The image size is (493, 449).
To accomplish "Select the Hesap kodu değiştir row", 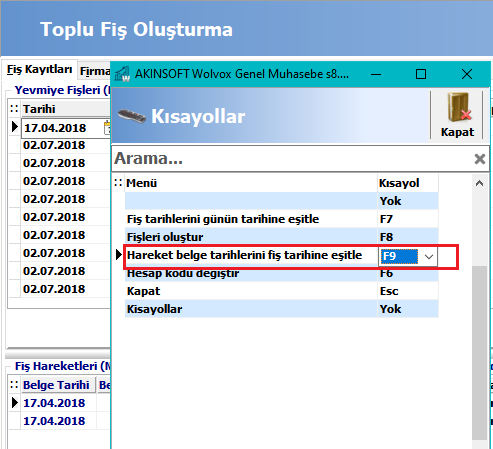I will coord(282,274).
